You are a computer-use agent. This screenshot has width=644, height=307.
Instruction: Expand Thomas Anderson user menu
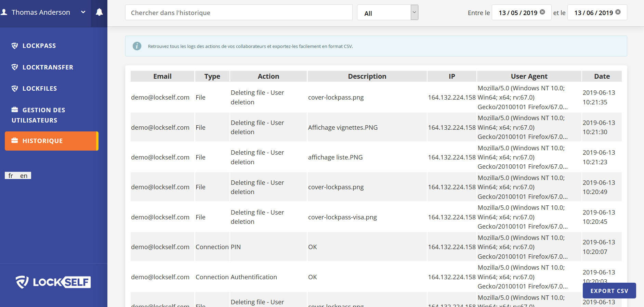(x=83, y=12)
